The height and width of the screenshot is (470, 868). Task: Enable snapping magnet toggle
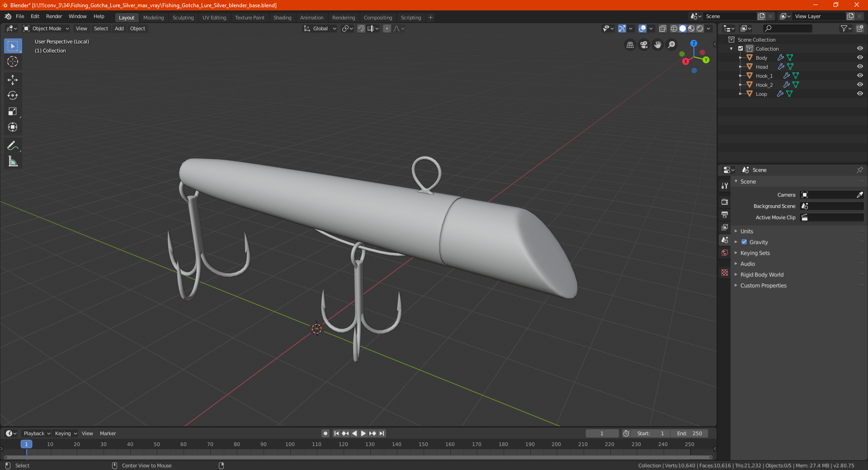[361, 28]
